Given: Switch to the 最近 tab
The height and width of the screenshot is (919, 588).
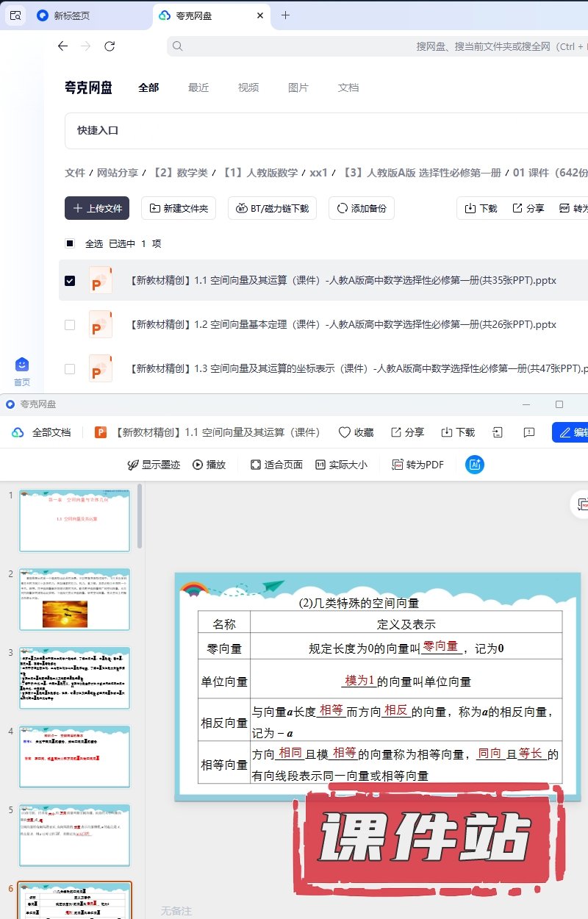Looking at the screenshot, I should (198, 87).
